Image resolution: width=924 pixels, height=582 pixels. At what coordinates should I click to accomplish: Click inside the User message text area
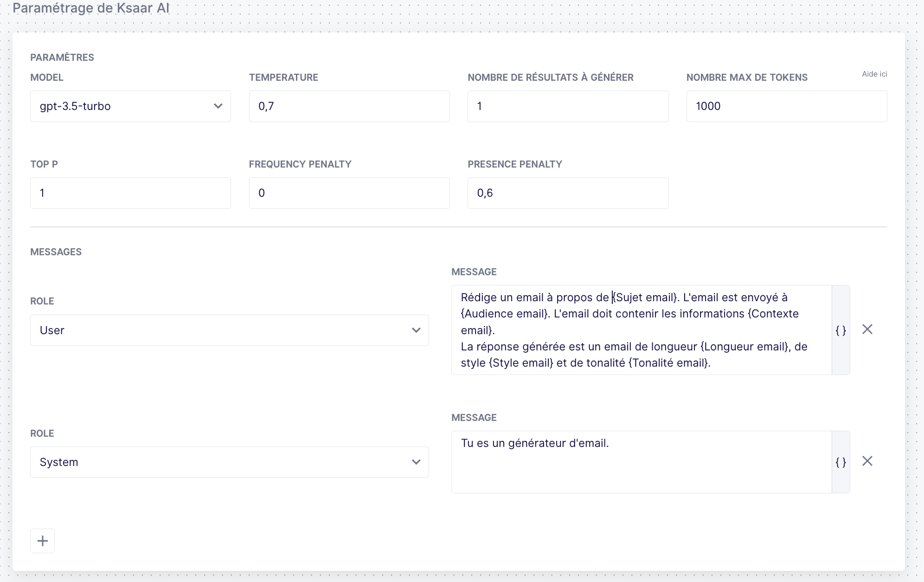coord(641,330)
